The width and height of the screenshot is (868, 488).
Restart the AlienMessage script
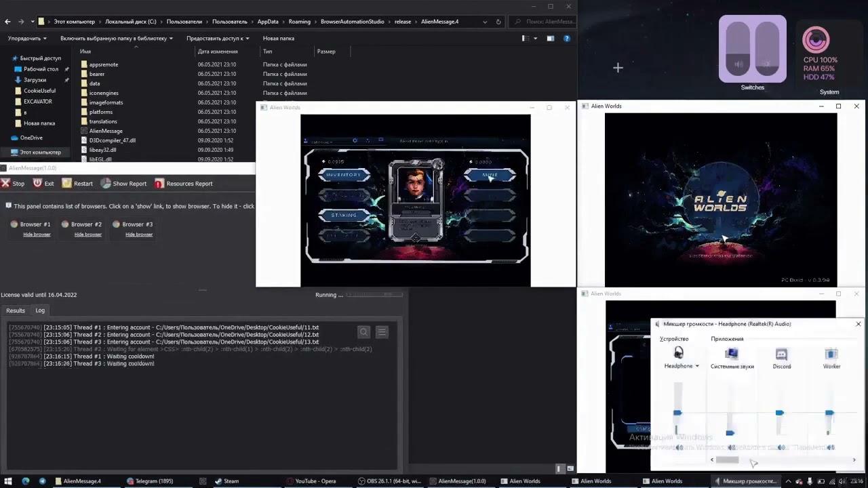pos(77,184)
